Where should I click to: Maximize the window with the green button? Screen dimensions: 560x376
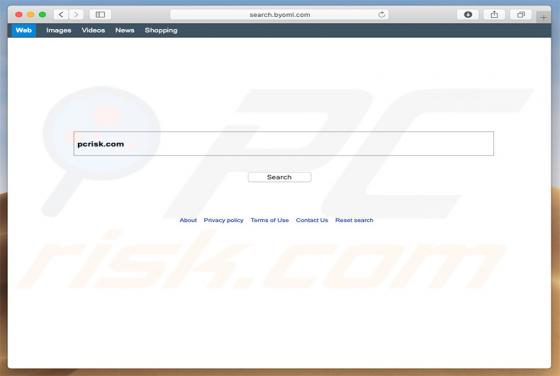pyautogui.click(x=42, y=15)
